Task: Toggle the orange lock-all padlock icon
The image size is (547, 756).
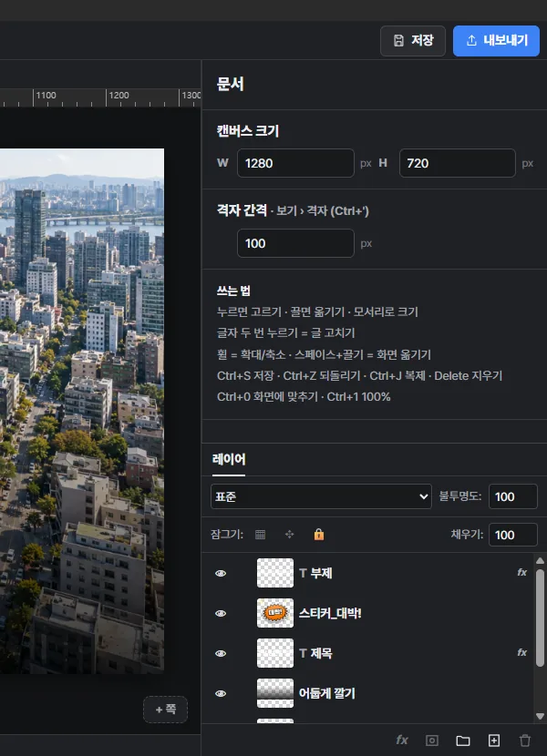Action: pyautogui.click(x=319, y=535)
